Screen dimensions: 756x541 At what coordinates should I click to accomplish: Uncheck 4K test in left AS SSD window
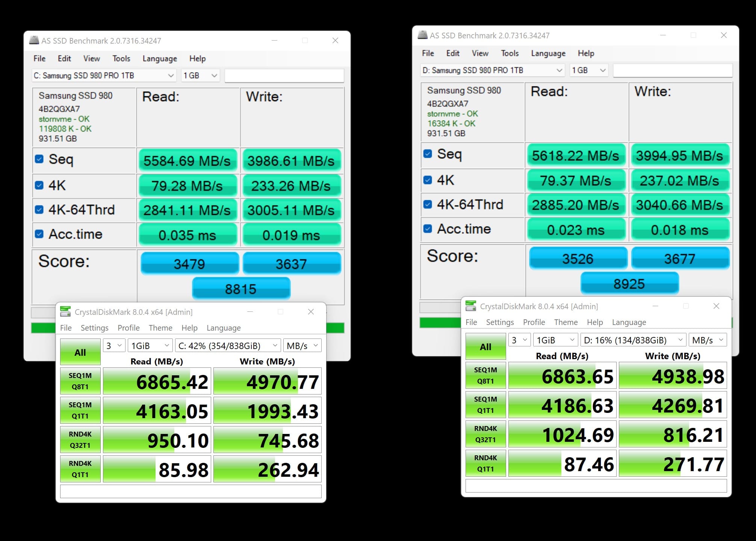point(39,185)
